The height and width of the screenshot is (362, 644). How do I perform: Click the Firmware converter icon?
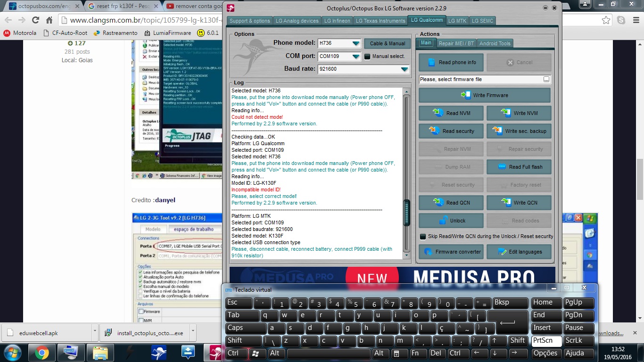click(428, 252)
